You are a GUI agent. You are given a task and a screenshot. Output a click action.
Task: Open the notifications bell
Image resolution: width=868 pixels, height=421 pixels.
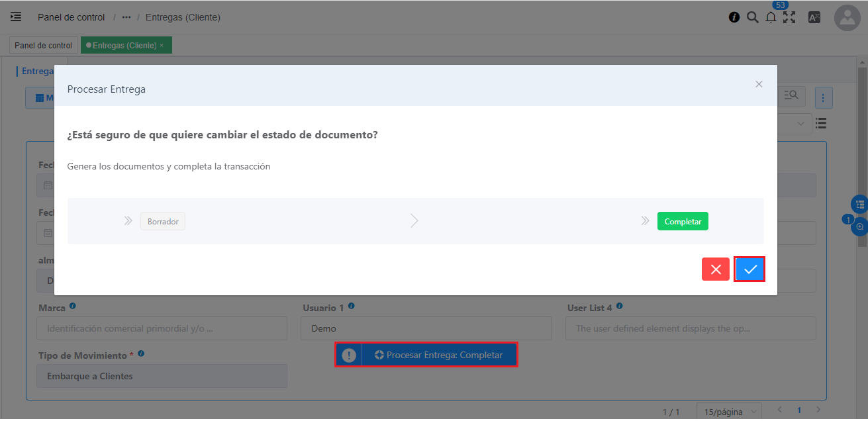click(x=771, y=18)
